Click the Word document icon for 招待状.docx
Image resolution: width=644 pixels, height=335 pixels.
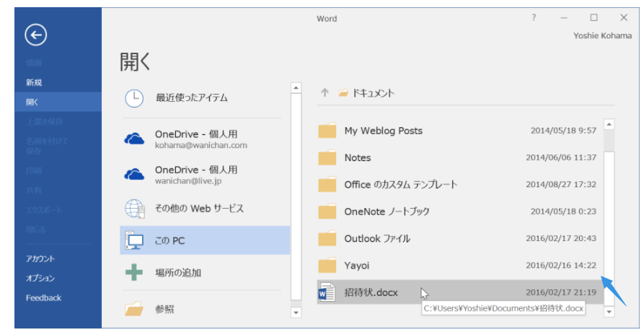pos(327,292)
